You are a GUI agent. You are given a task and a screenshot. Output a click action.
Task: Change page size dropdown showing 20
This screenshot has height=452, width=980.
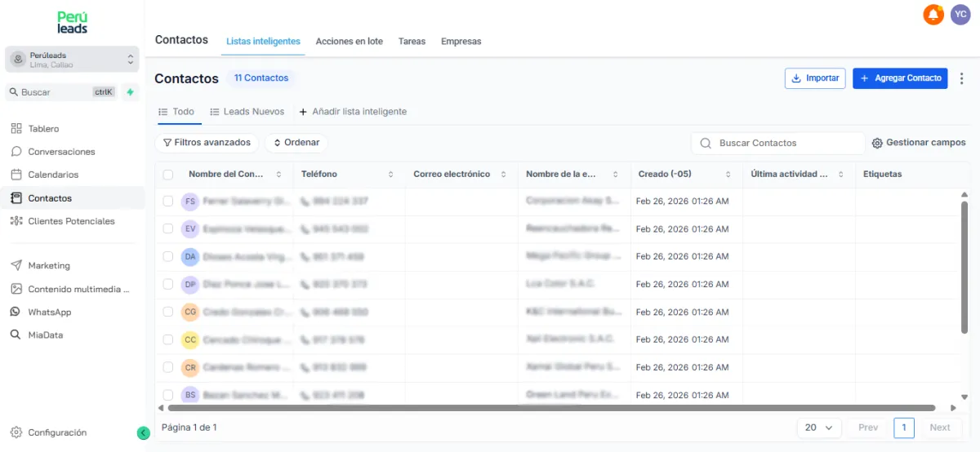tap(819, 428)
